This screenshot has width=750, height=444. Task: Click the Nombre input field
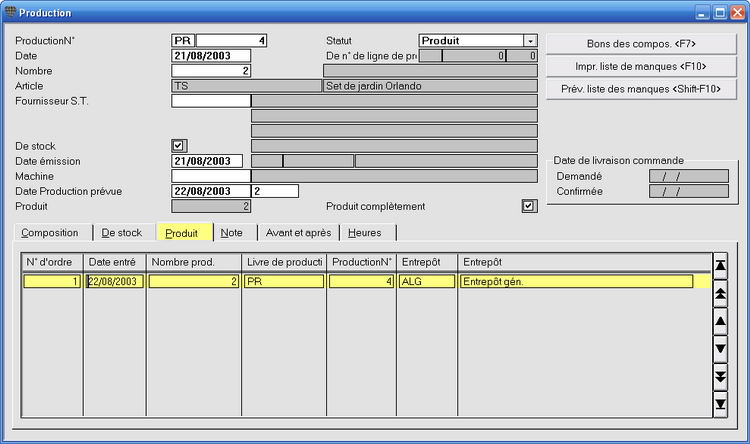pos(211,71)
